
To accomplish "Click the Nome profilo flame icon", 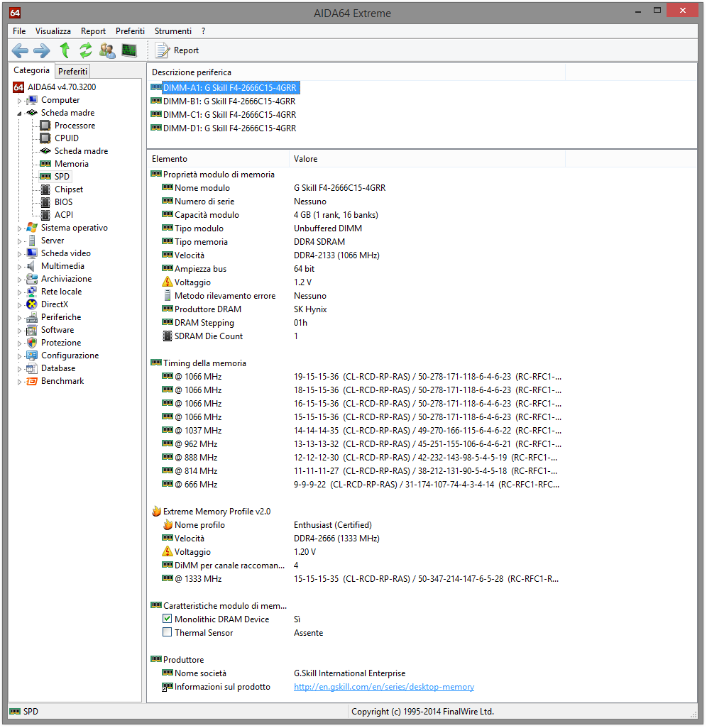I will click(168, 524).
